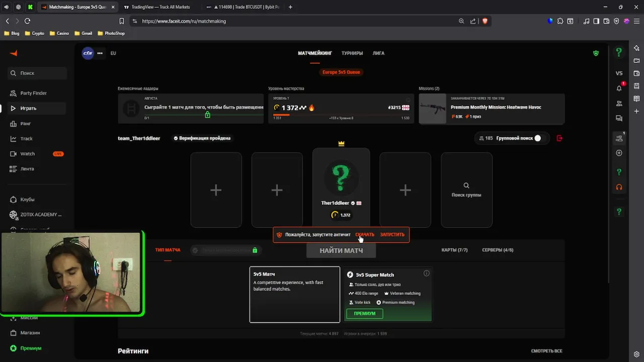644x362 pixels.
Task: Open the Ther1ddleer player card
Action: 341,188
